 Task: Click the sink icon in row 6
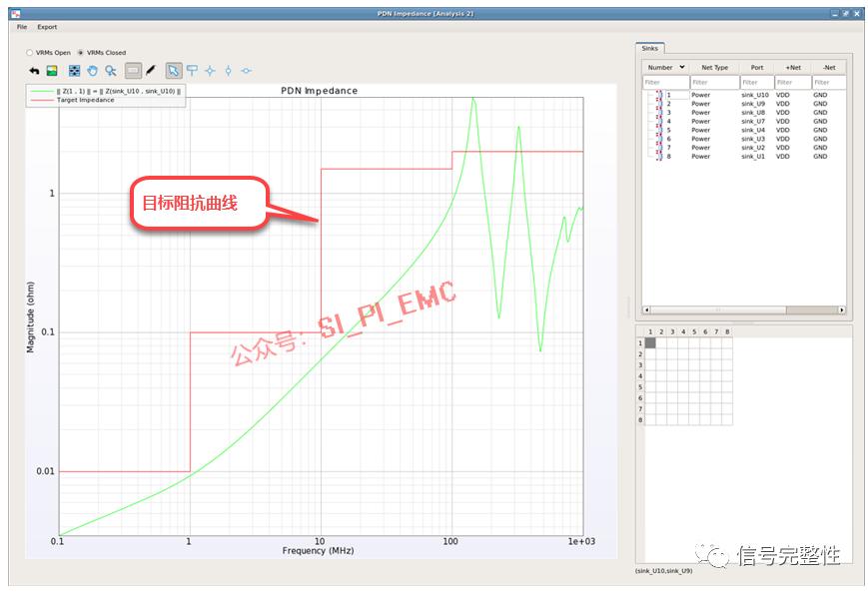pos(659,139)
